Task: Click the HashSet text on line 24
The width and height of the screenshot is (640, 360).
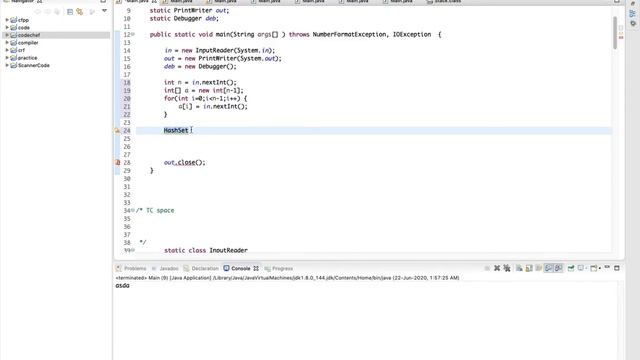Action: pos(176,130)
